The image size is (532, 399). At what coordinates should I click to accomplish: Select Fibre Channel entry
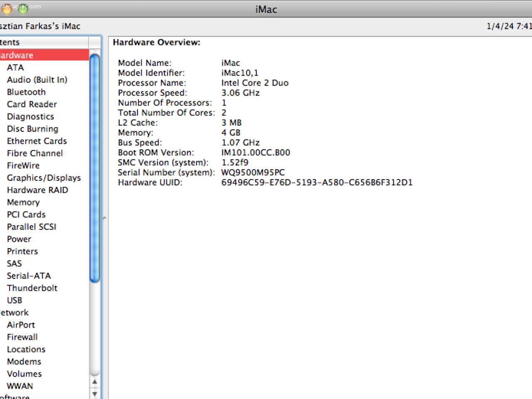(35, 153)
